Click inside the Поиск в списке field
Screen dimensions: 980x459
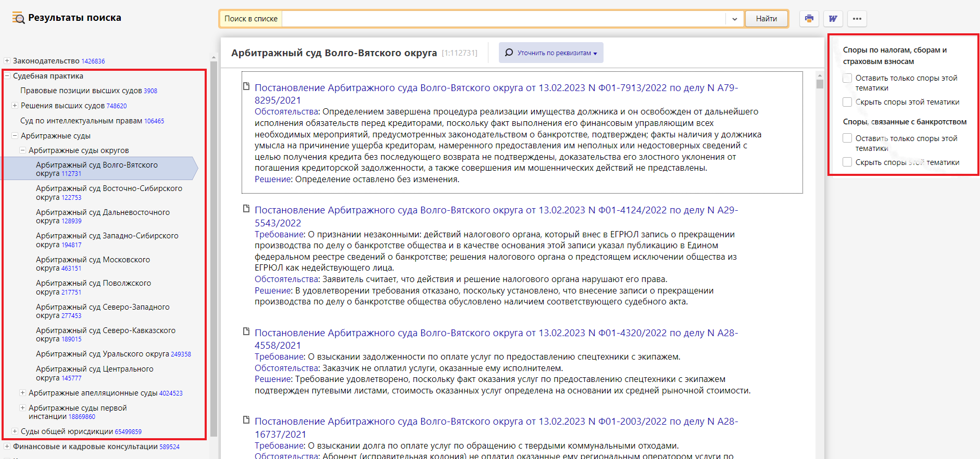pyautogui.click(x=503, y=19)
